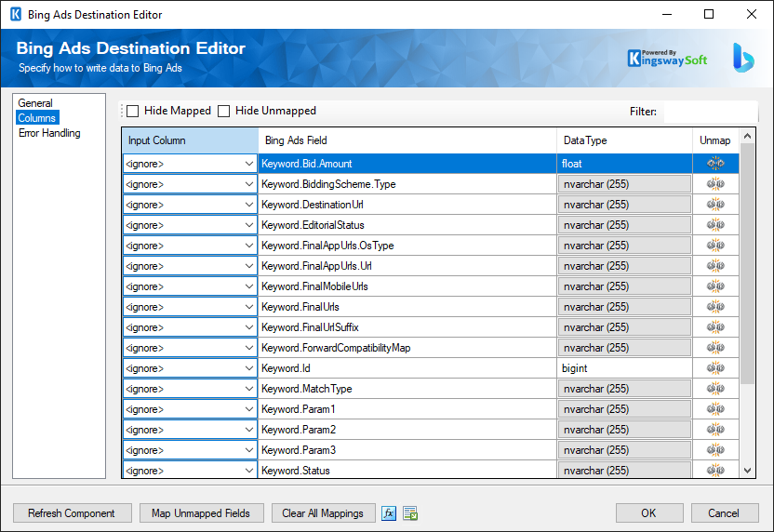Unmap the Keyword.Id field

(x=715, y=368)
